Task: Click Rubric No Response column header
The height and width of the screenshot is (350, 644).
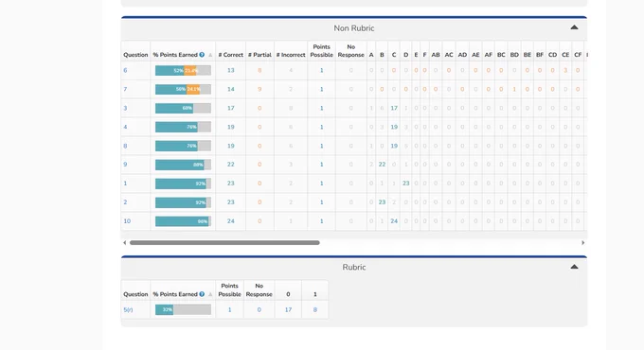Action: click(259, 290)
